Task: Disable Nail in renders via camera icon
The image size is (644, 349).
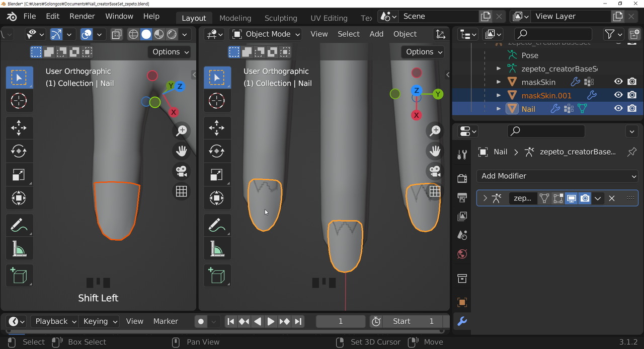Action: click(x=632, y=108)
